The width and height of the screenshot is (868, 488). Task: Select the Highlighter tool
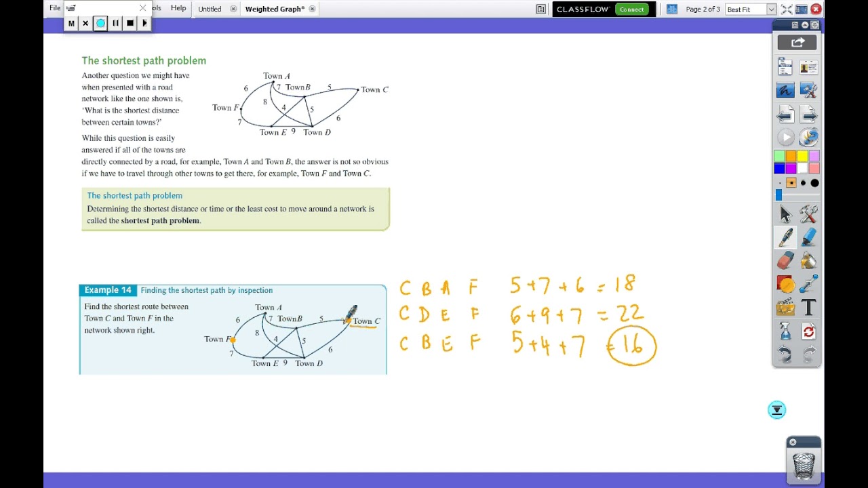pos(808,237)
